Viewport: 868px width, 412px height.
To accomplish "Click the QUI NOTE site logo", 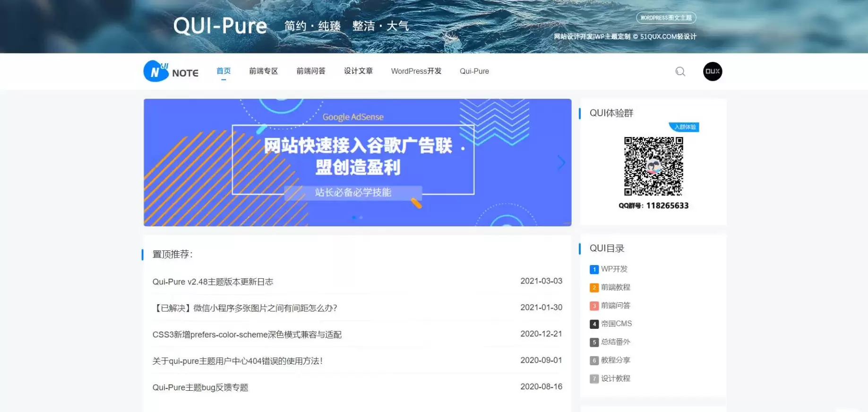I will (x=171, y=71).
